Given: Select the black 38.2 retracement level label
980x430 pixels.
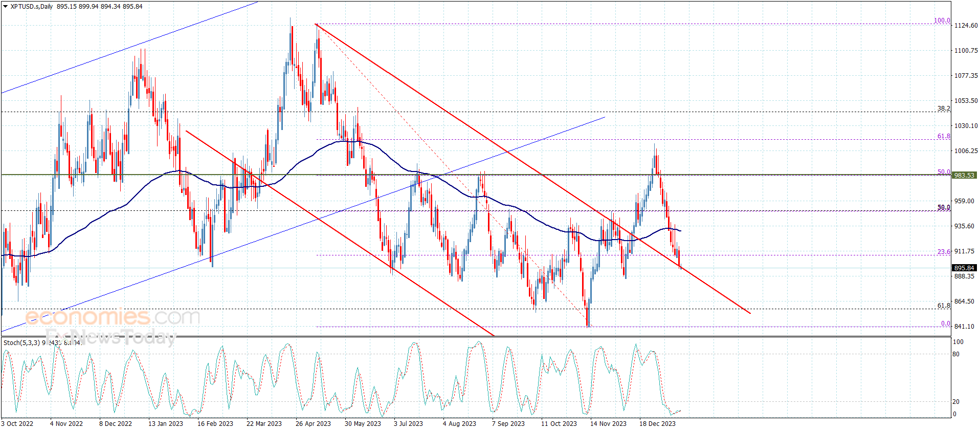Looking at the screenshot, I should point(944,109).
